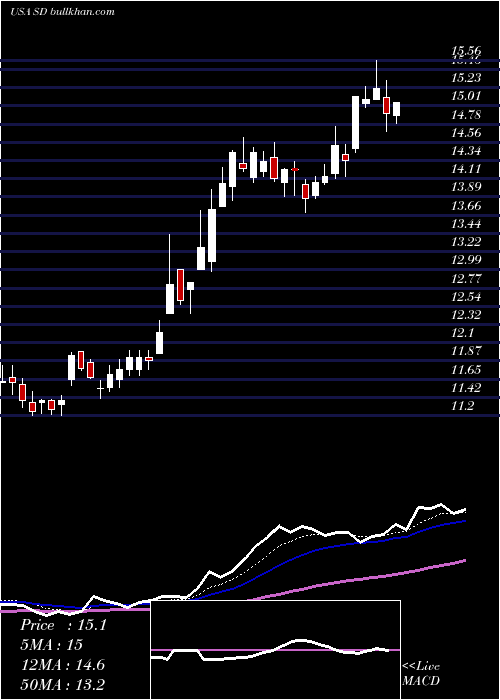Select the 13.22 price axis label
This screenshot has width=500, height=700.
[466, 242]
